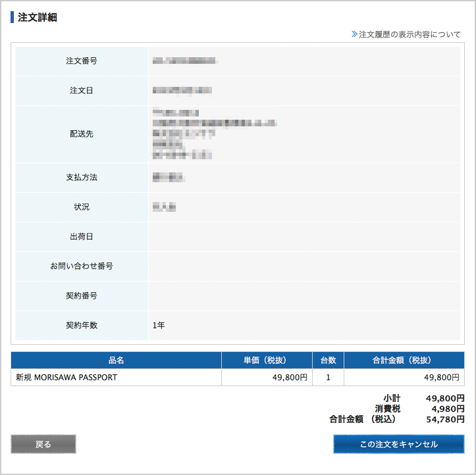Click the 小計 label
The width and height of the screenshot is (476, 475).
coord(392,398)
